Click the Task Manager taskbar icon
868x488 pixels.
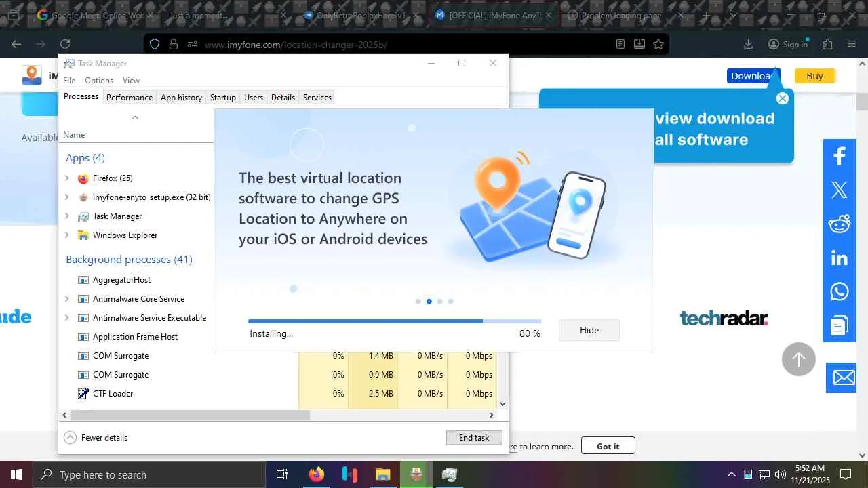click(x=450, y=474)
